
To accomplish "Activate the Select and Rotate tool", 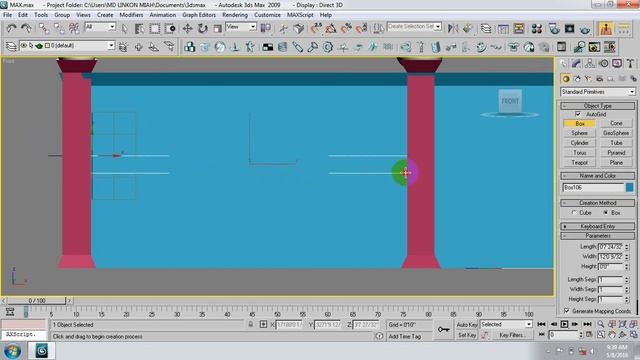I will point(202,28).
